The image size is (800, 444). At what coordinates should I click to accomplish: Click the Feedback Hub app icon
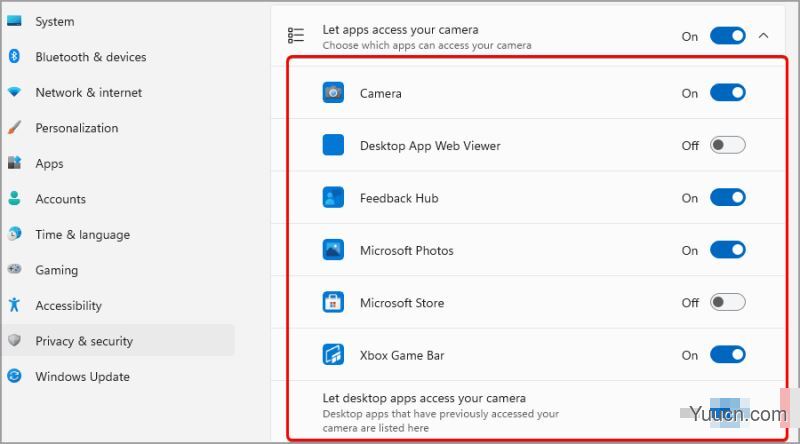click(x=333, y=198)
